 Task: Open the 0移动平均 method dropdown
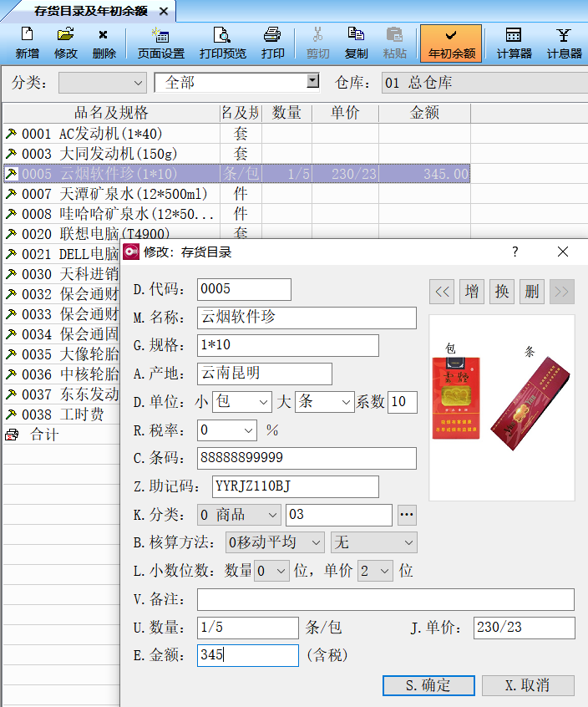point(275,543)
